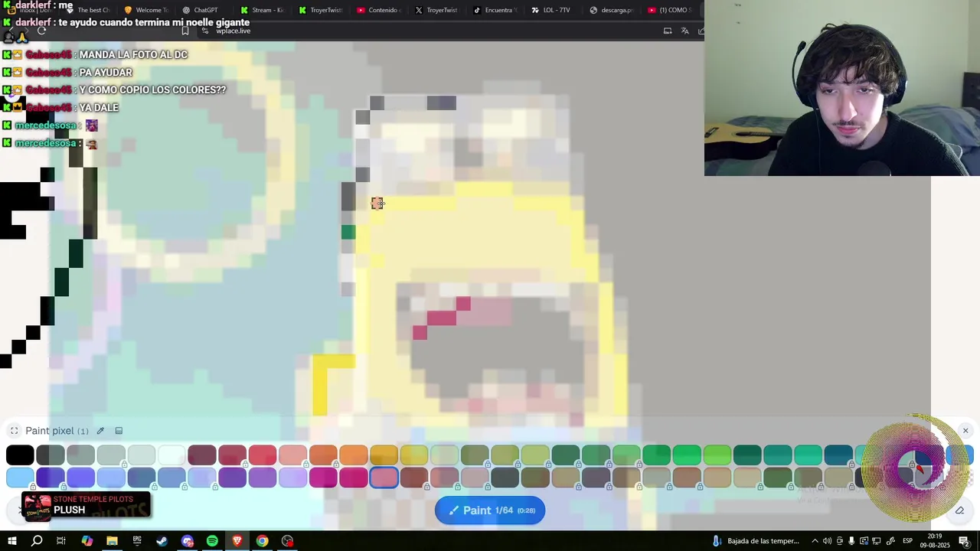This screenshot has width=980, height=551.
Task: Select the yellow color swatch
Action: click(x=414, y=455)
